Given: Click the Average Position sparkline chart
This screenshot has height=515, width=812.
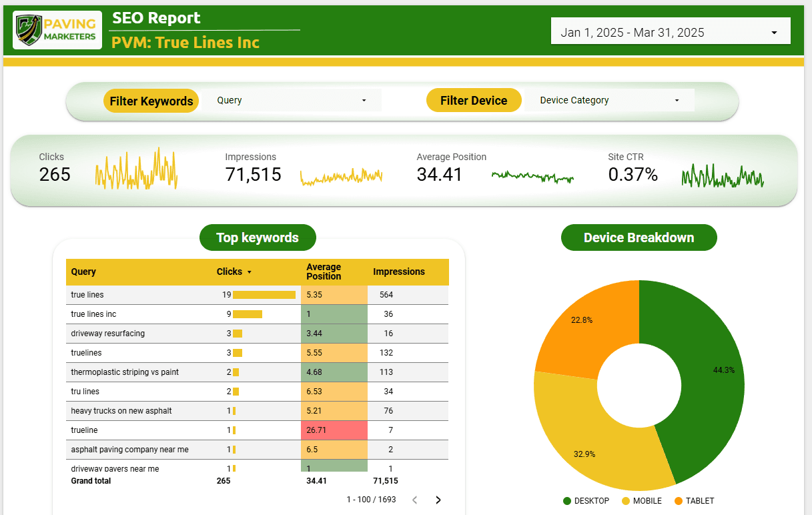Looking at the screenshot, I should point(532,176).
